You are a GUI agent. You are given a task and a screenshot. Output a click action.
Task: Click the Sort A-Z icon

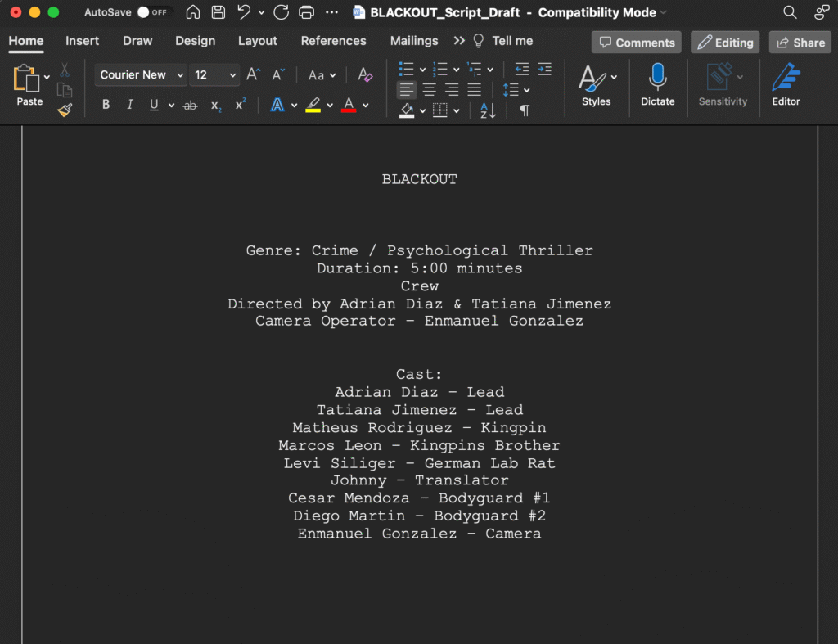pos(488,110)
